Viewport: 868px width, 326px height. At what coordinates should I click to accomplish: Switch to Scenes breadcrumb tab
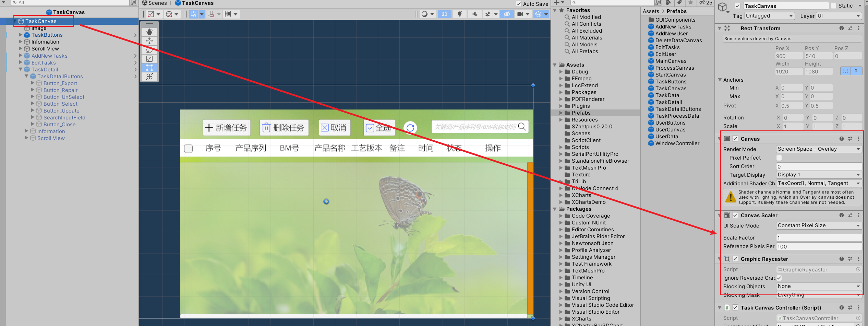[x=154, y=3]
